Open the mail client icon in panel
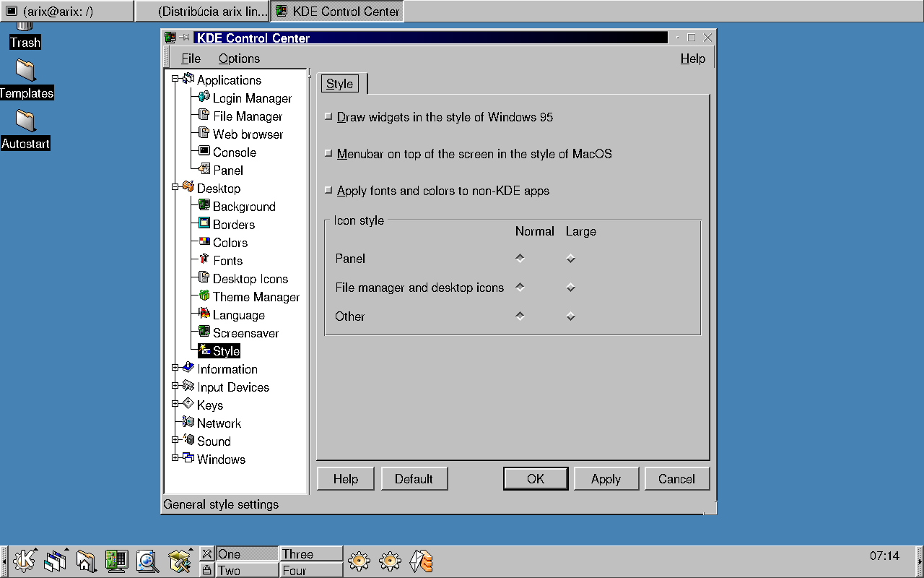The width and height of the screenshot is (924, 578). [x=421, y=561]
